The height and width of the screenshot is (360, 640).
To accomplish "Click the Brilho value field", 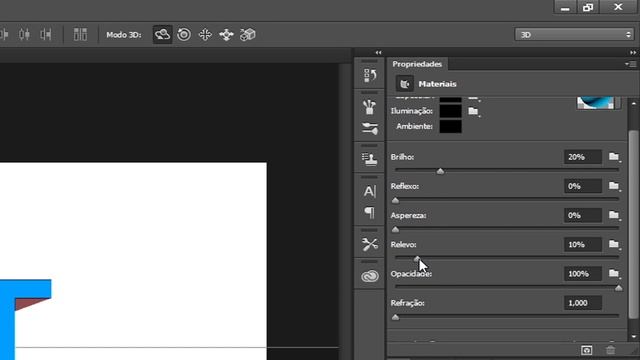I will [582, 157].
